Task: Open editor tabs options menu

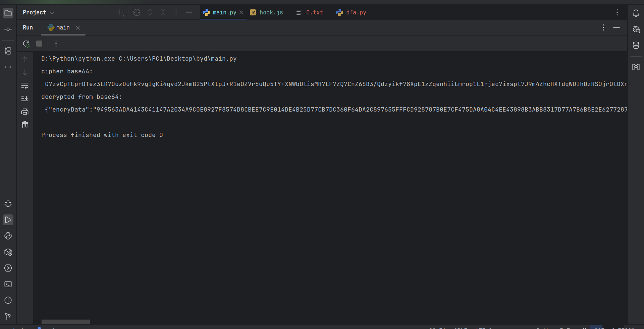Action: coord(617,12)
